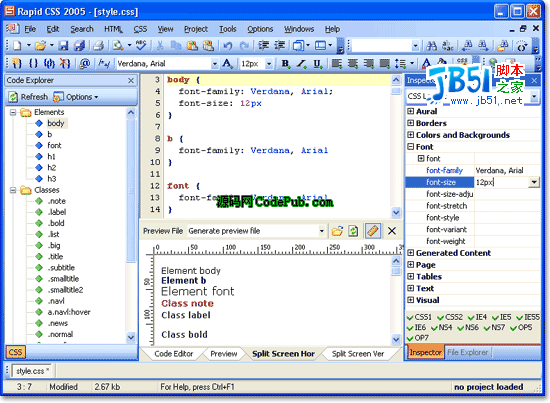Open the Project menu
550x403 pixels.
pos(196,29)
